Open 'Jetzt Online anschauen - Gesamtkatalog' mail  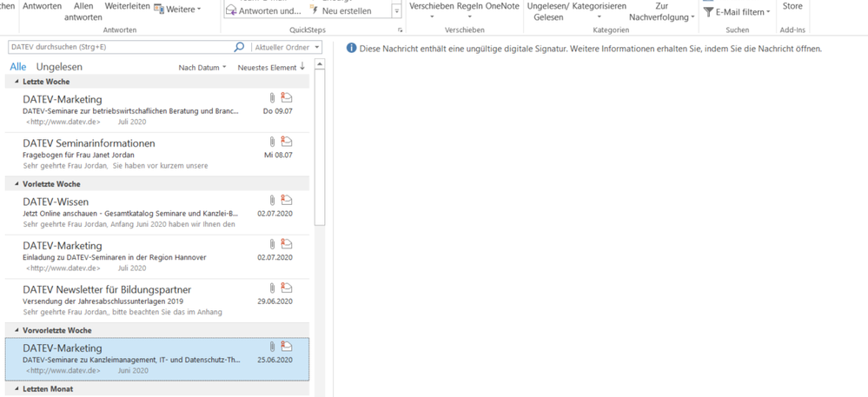coord(157,213)
